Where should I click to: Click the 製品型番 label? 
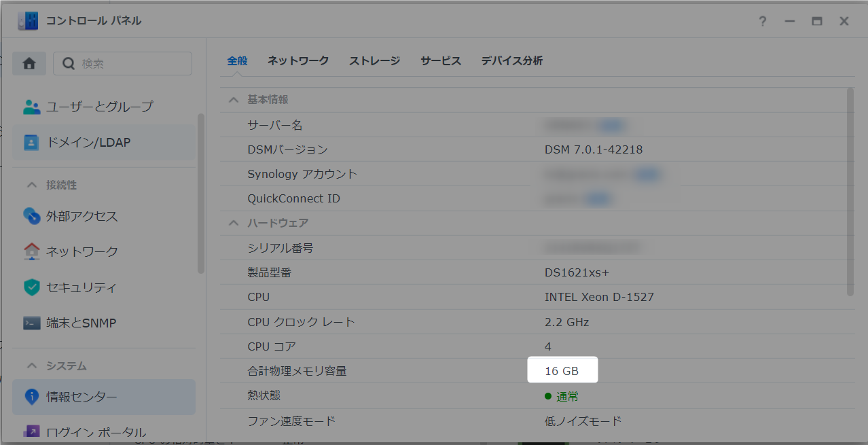(x=270, y=272)
